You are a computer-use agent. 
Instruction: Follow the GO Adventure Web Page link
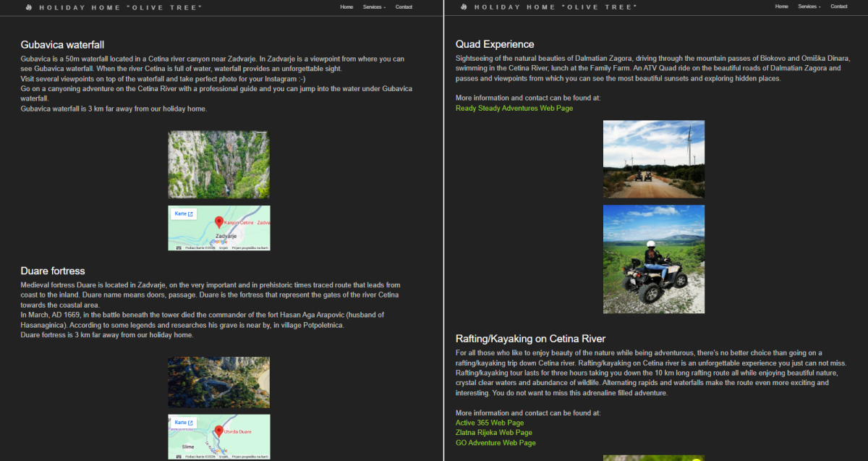[x=495, y=443]
